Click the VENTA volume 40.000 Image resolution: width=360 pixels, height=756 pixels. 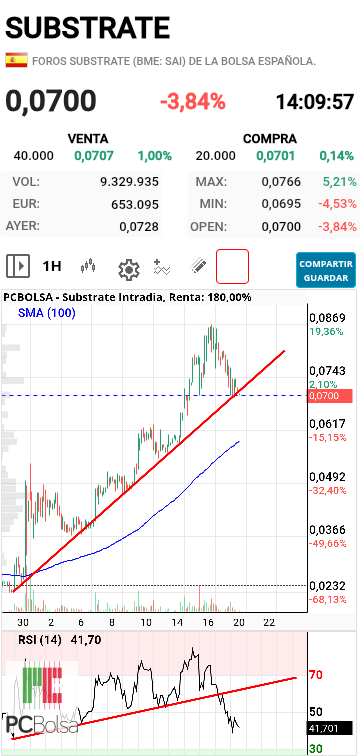tap(34, 156)
